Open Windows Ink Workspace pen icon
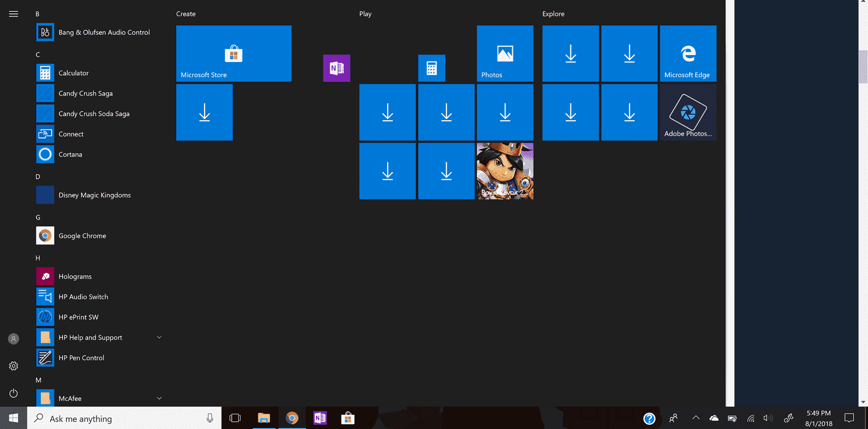 tap(789, 418)
